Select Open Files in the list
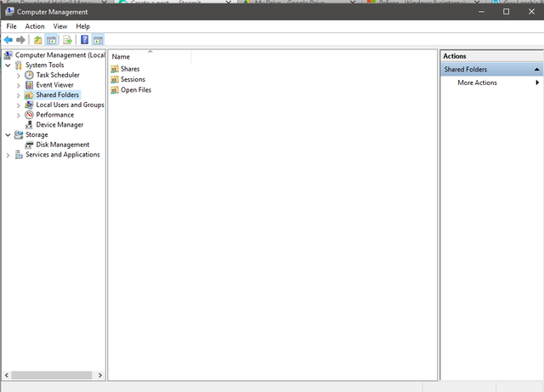 [136, 90]
